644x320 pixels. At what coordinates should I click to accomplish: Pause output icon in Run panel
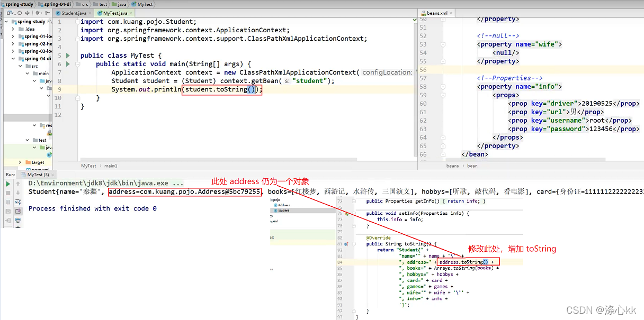tap(8, 202)
